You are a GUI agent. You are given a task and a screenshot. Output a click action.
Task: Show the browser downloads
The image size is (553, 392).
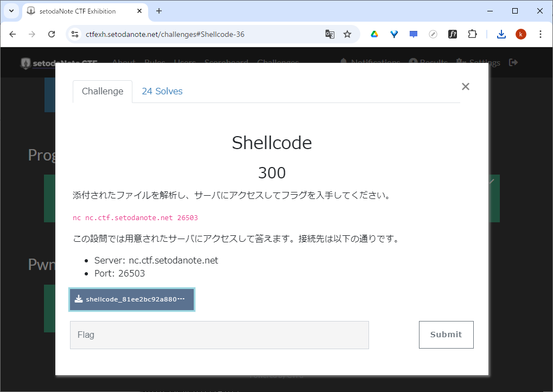pos(501,34)
